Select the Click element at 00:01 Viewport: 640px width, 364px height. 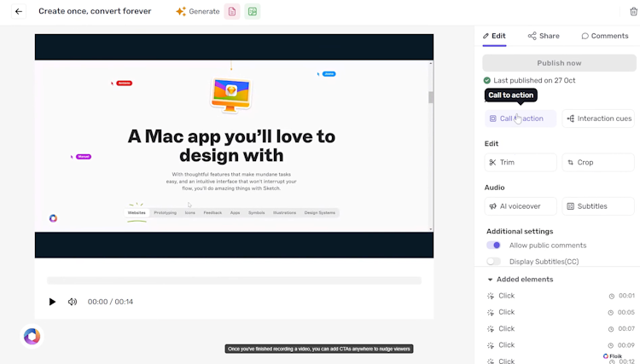point(561,296)
